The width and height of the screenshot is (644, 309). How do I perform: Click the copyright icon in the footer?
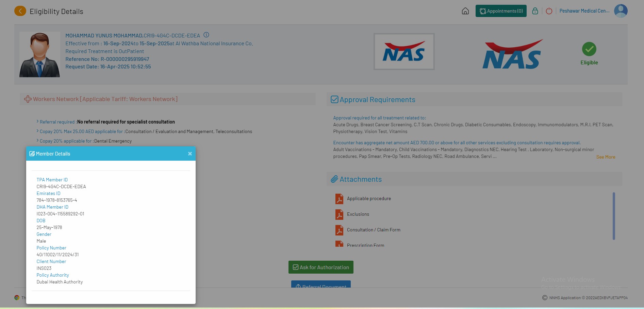[545, 298]
